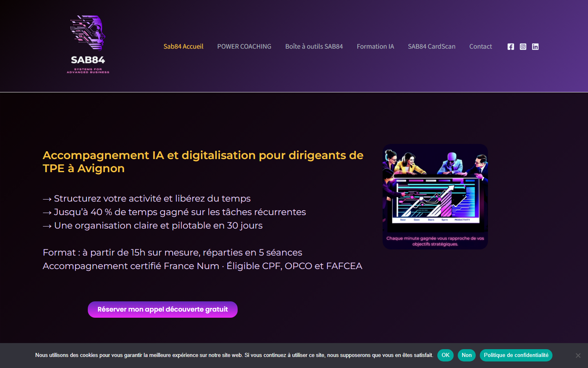
Task: Accept cookies with the OK button
Action: click(445, 355)
